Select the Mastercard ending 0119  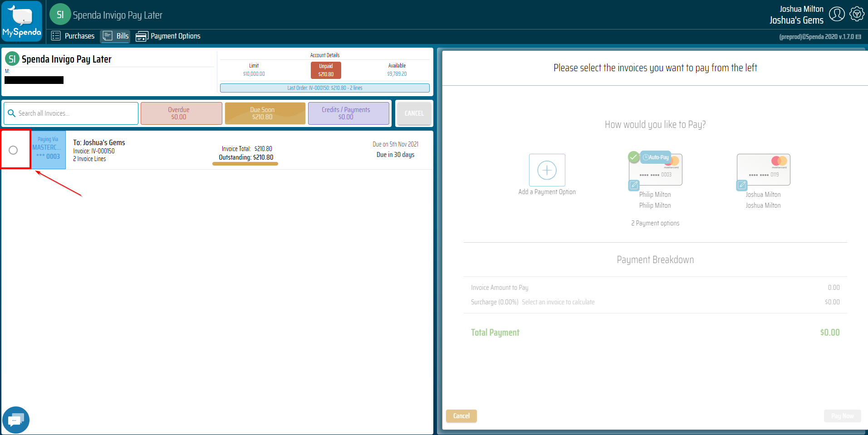click(x=764, y=170)
